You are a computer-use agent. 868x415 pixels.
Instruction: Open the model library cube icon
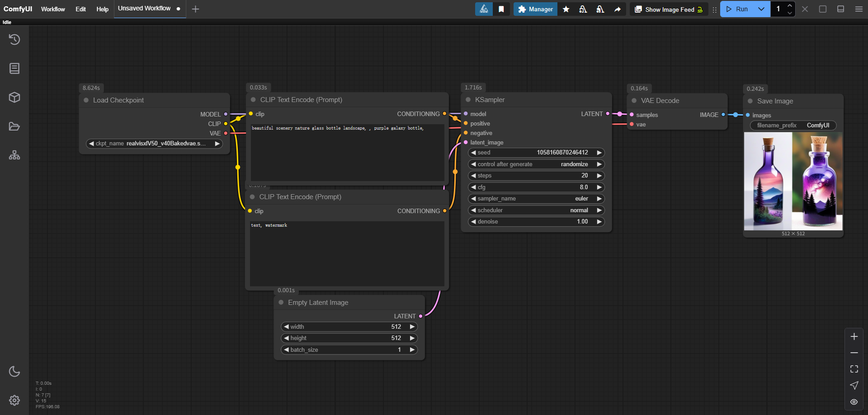pyautogui.click(x=14, y=98)
